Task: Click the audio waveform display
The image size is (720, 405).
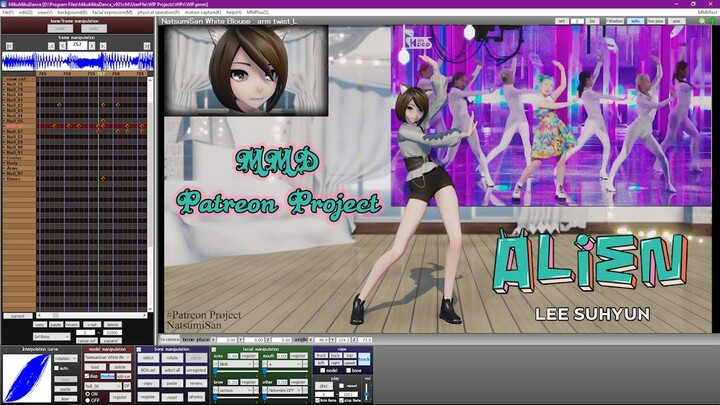Action: (78, 61)
